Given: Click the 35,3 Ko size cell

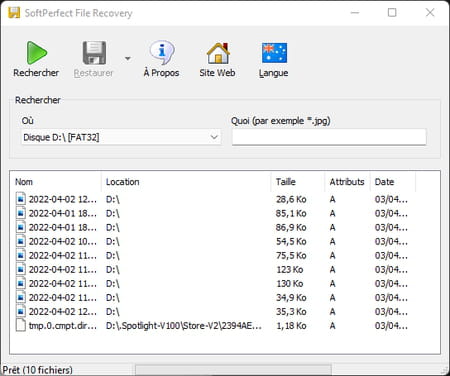Looking at the screenshot, I should (291, 311).
